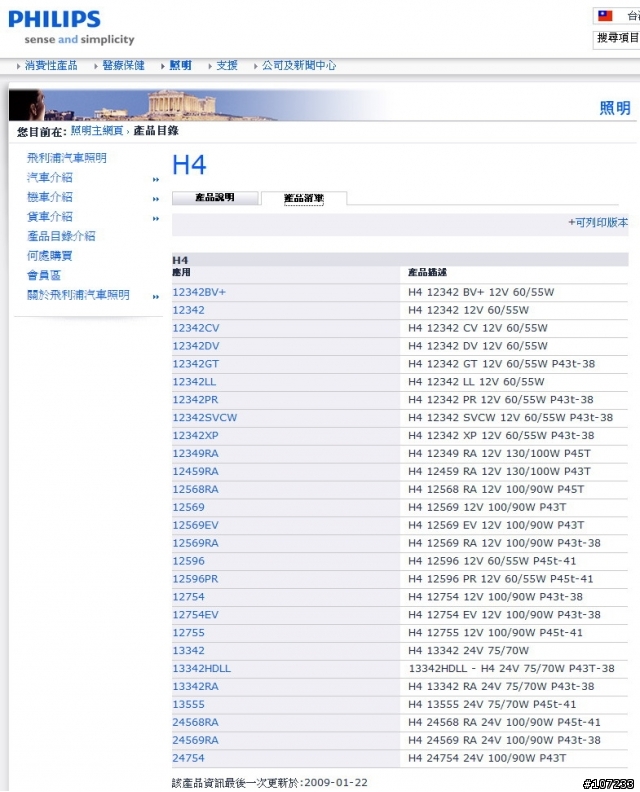Click the last updated date 2009-01-22
Viewport: 640px width, 792px height.
pyautogui.click(x=336, y=783)
